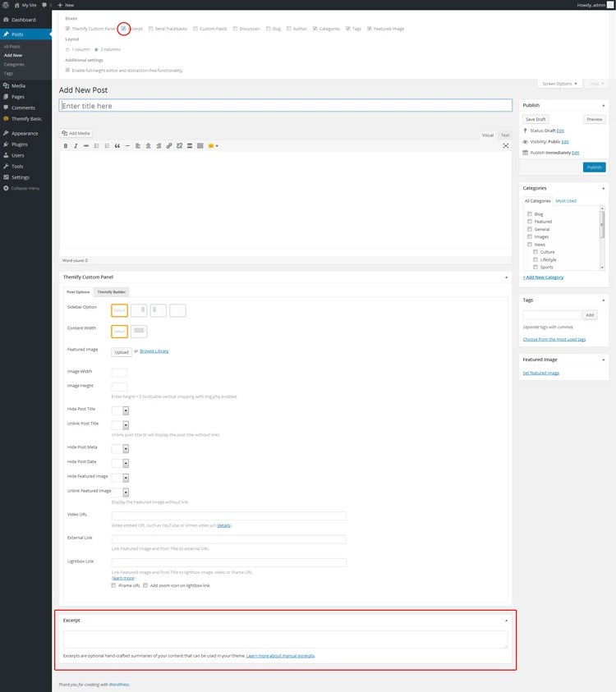Enable the Custom Fields box
The width and height of the screenshot is (616, 692).
coord(195,29)
